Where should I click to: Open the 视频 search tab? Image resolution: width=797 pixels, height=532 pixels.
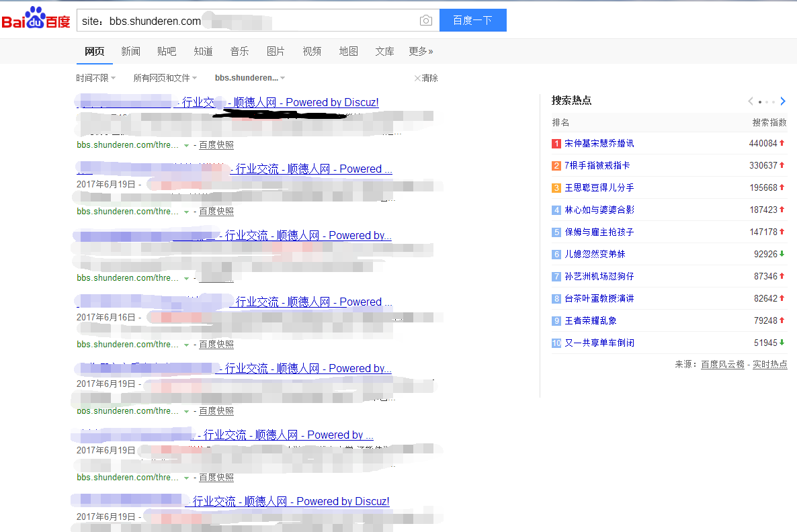pos(311,51)
